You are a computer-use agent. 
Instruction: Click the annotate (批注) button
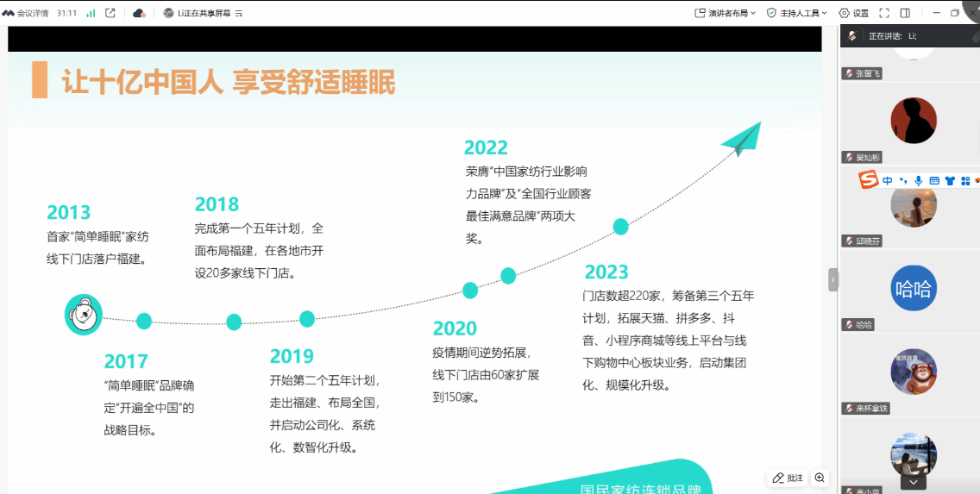click(x=788, y=478)
